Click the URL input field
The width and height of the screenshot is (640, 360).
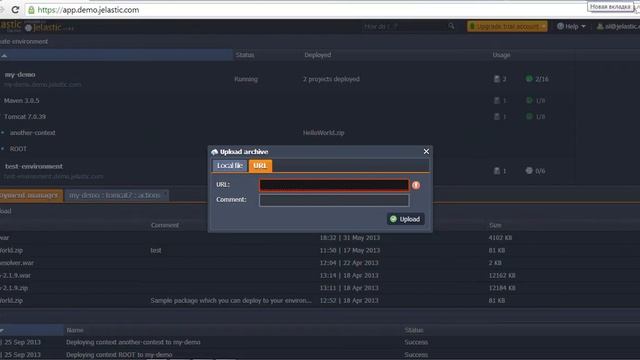[x=334, y=185]
